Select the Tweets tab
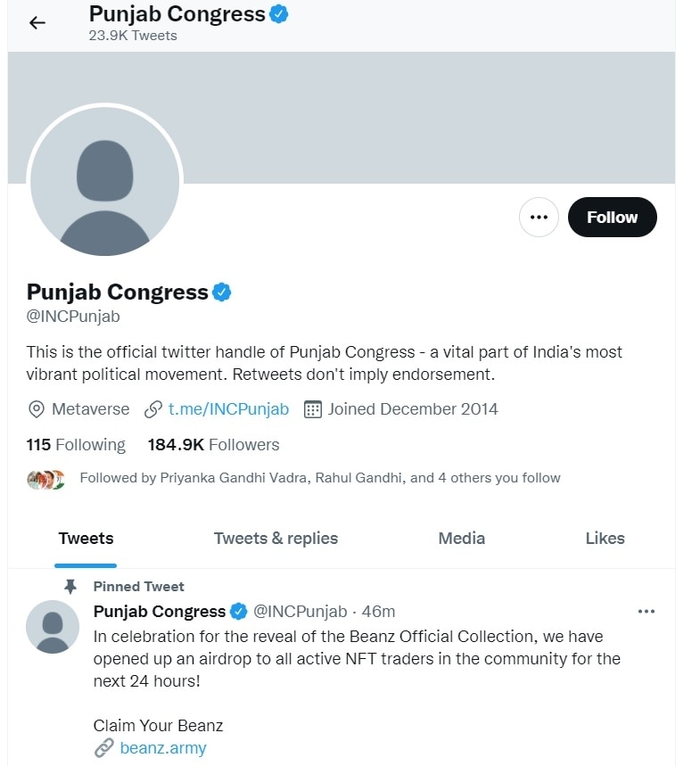Image resolution: width=700 pixels, height=766 pixels. [x=86, y=538]
